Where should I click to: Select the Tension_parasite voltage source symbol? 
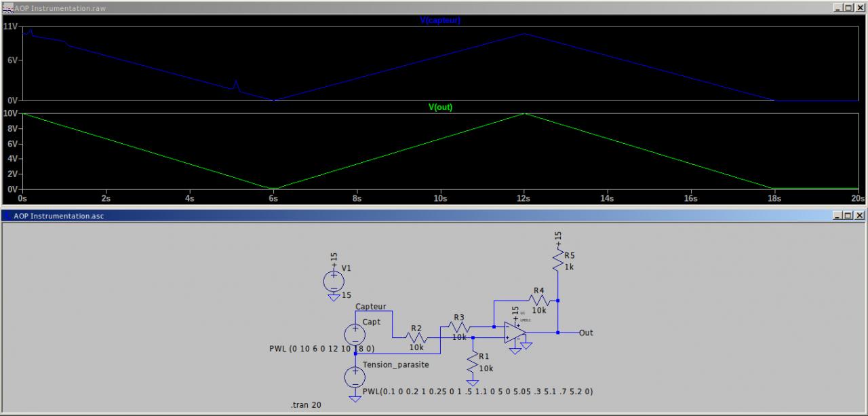354,376
